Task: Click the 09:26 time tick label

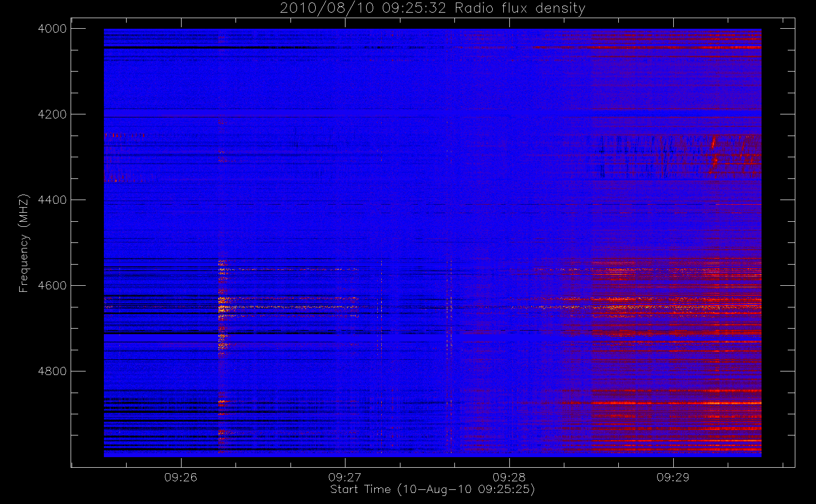Action: click(181, 477)
